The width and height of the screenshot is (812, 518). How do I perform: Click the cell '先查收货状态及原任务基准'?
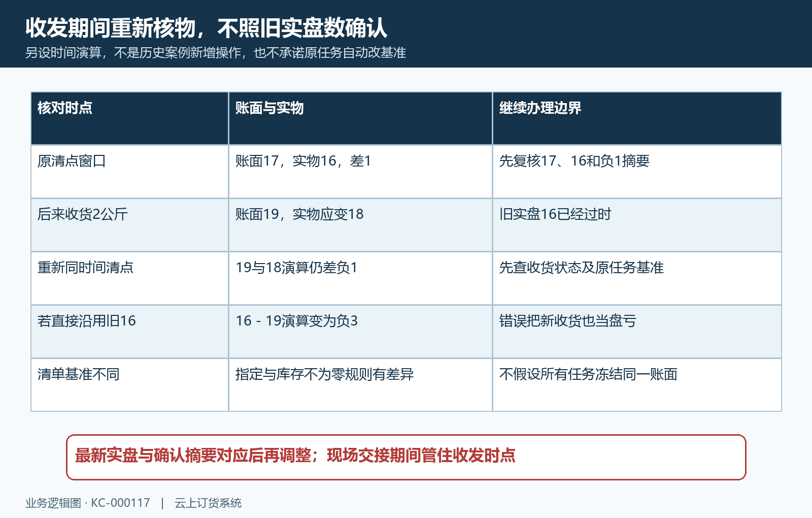(x=637, y=278)
